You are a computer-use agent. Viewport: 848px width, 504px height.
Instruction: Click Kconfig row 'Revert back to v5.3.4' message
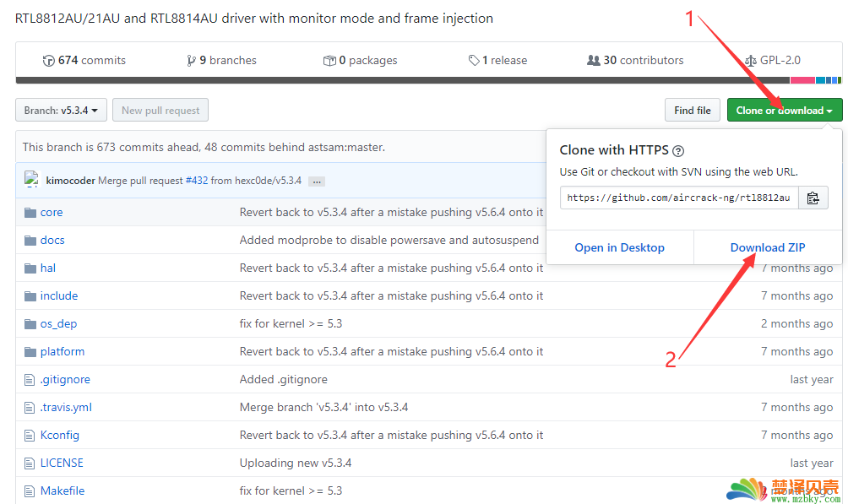[x=392, y=436]
